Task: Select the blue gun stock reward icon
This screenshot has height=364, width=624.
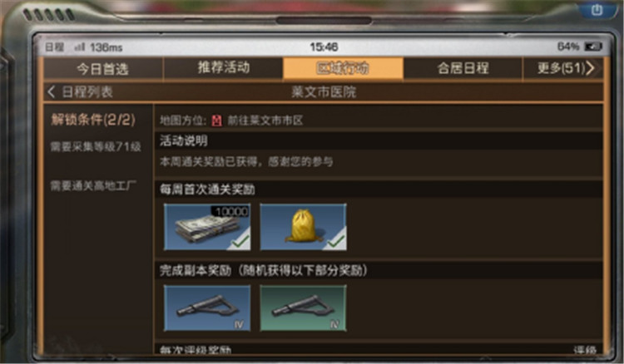Action: [x=207, y=308]
